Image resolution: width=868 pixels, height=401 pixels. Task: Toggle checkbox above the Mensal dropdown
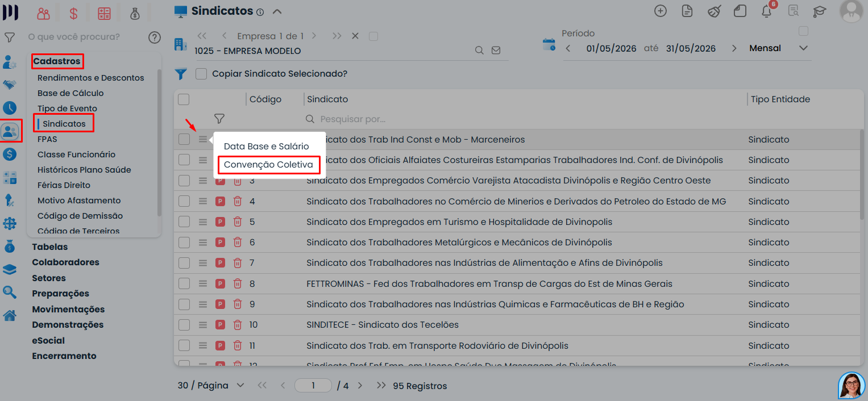803,31
